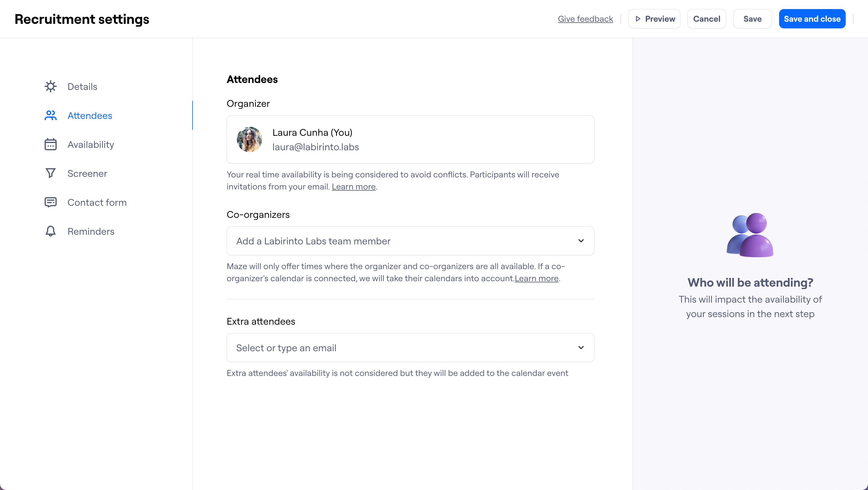Click the Cancel button

point(706,19)
